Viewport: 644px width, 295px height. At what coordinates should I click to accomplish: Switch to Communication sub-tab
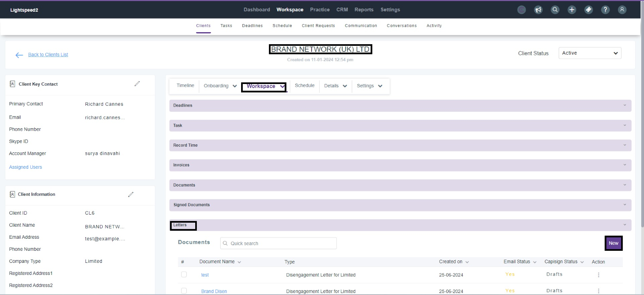[361, 26]
